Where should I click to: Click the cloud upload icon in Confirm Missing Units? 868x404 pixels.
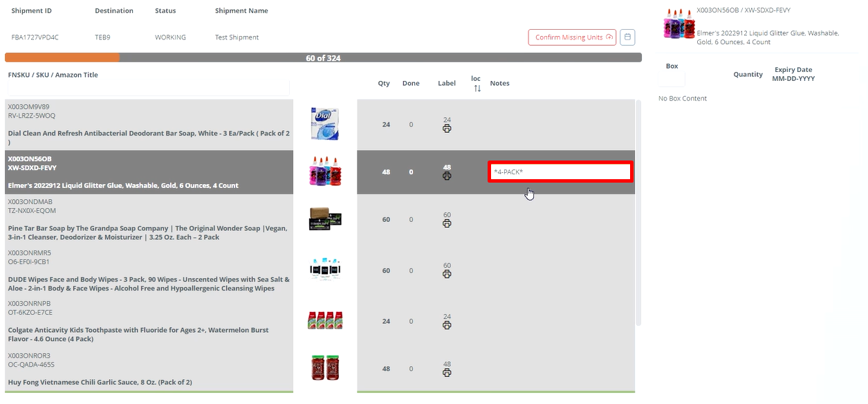(607, 37)
